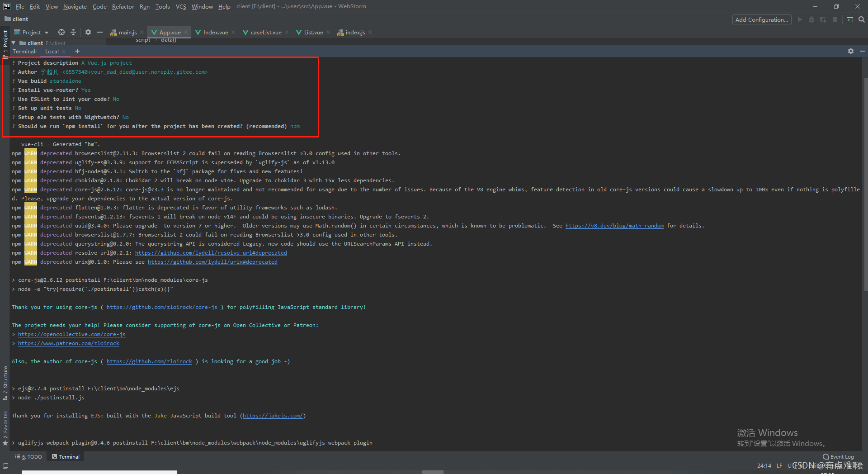Open the Tools menu
Viewport: 868px width, 474px height.
[162, 6]
